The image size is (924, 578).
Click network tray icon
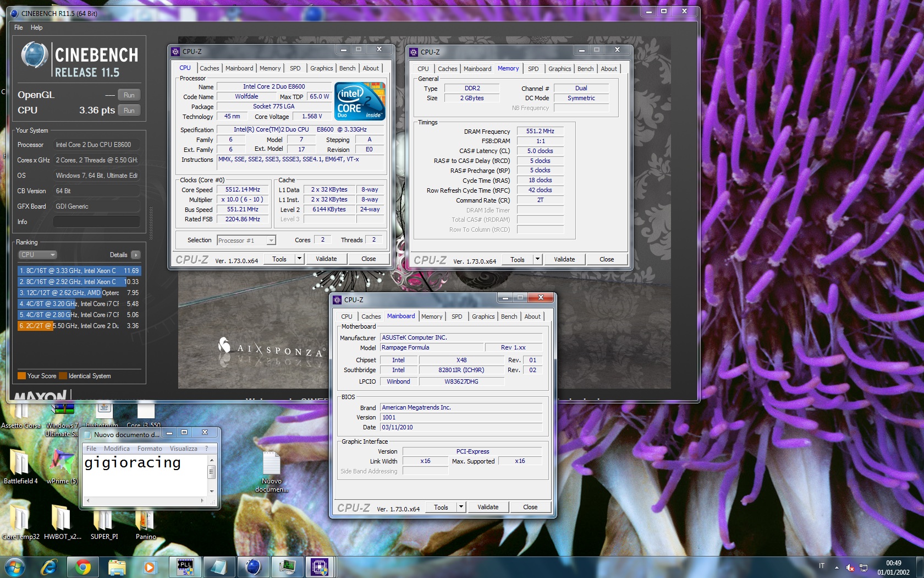pyautogui.click(x=864, y=567)
